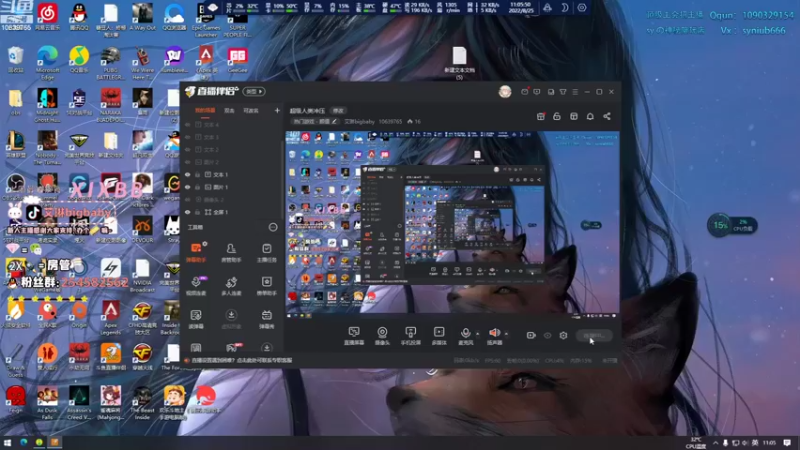Screen dimensions: 800x450
Task: Click the record video camera icon
Action: click(531, 335)
